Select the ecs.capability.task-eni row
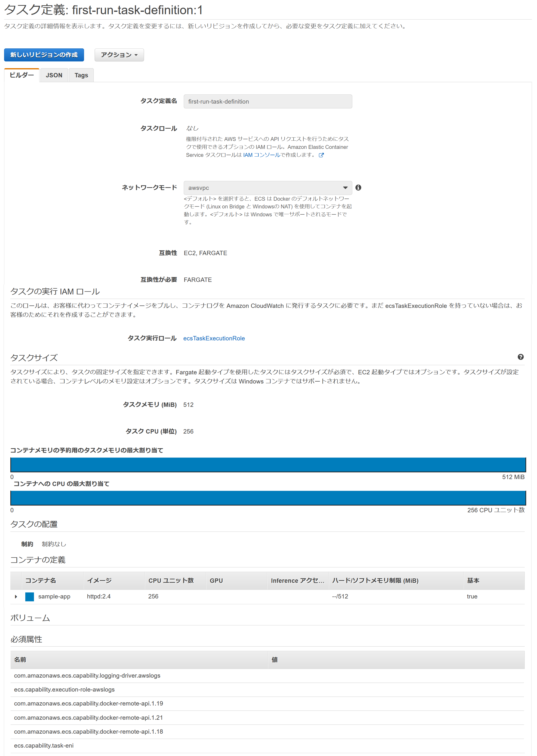Screen dimensions: 537x756 [x=268, y=746]
